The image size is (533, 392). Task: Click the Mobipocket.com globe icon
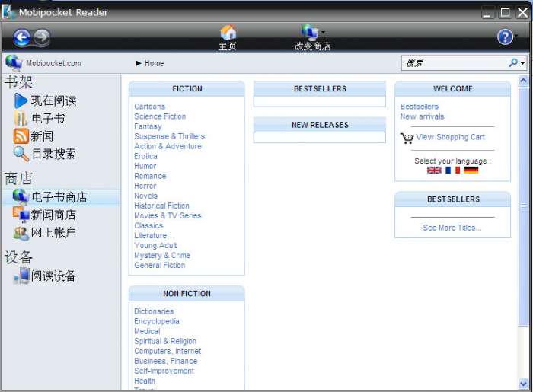pos(14,63)
